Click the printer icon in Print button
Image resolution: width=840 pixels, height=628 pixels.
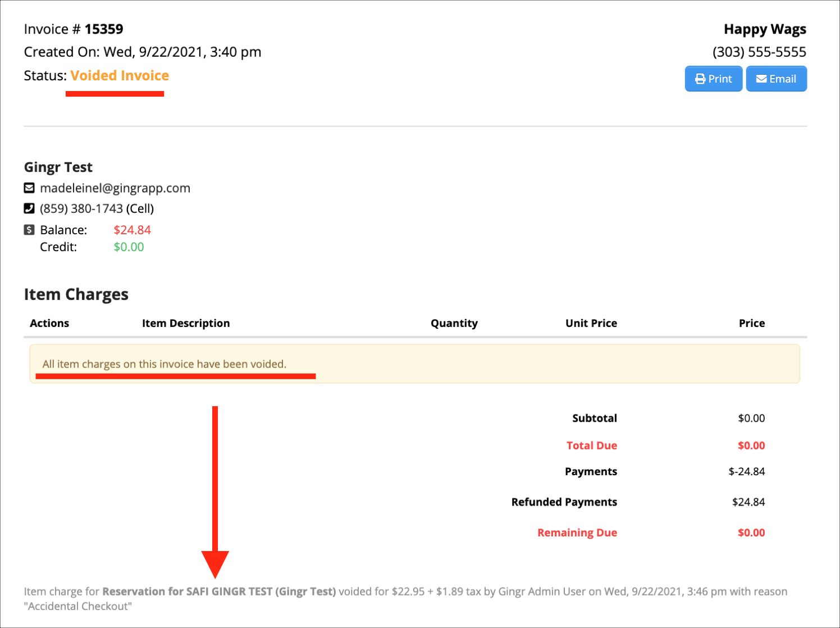[700, 79]
